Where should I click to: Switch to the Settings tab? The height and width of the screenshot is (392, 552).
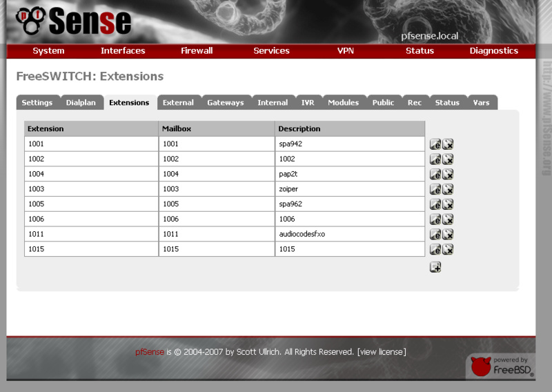pos(38,103)
